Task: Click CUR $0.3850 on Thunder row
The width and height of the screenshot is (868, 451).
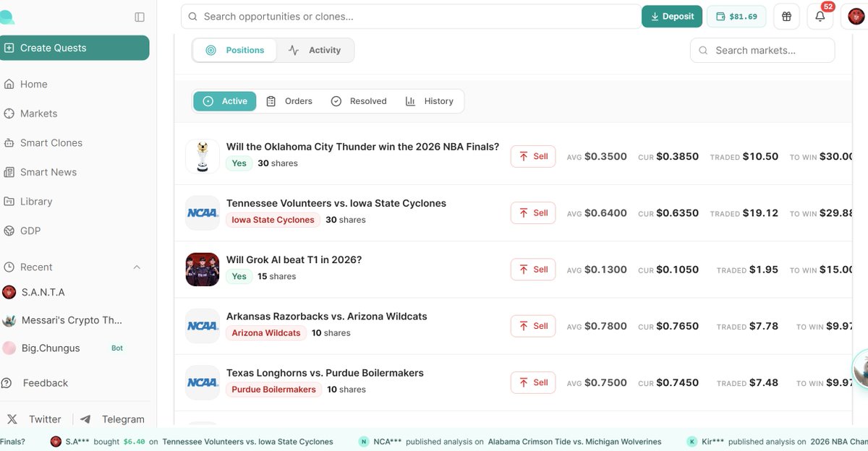Action: click(668, 156)
